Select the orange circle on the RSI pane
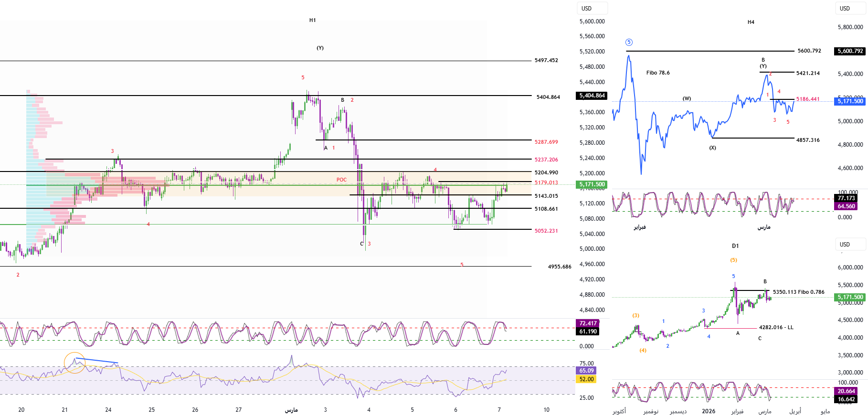 (74, 363)
